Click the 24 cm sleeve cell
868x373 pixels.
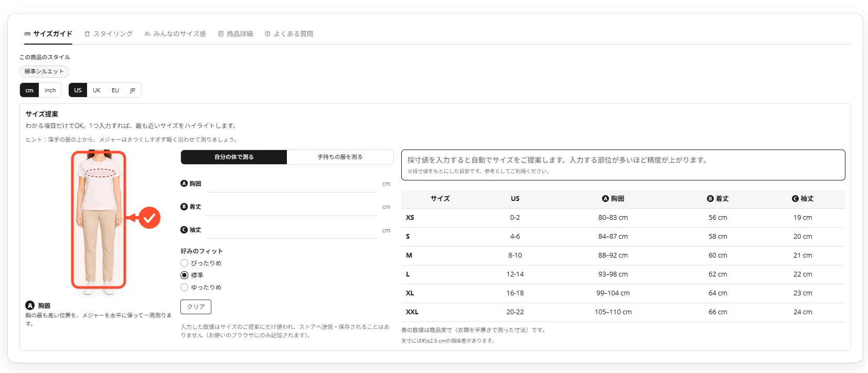[x=803, y=312]
